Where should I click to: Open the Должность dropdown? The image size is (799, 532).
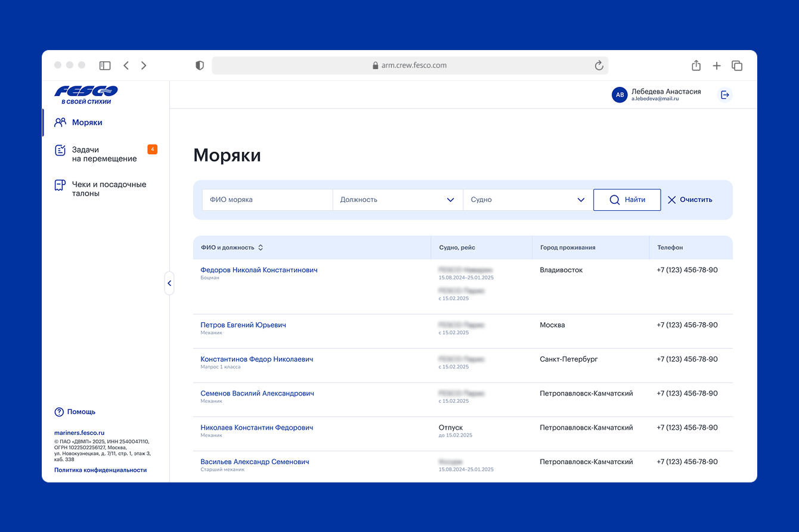(x=397, y=200)
